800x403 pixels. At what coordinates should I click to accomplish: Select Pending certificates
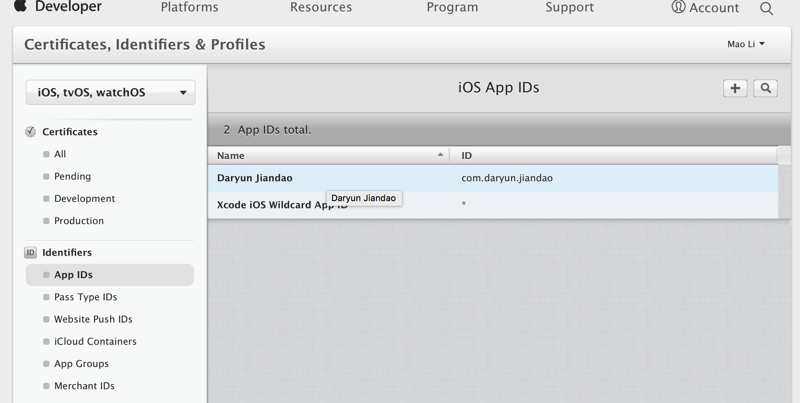pyautogui.click(x=72, y=177)
